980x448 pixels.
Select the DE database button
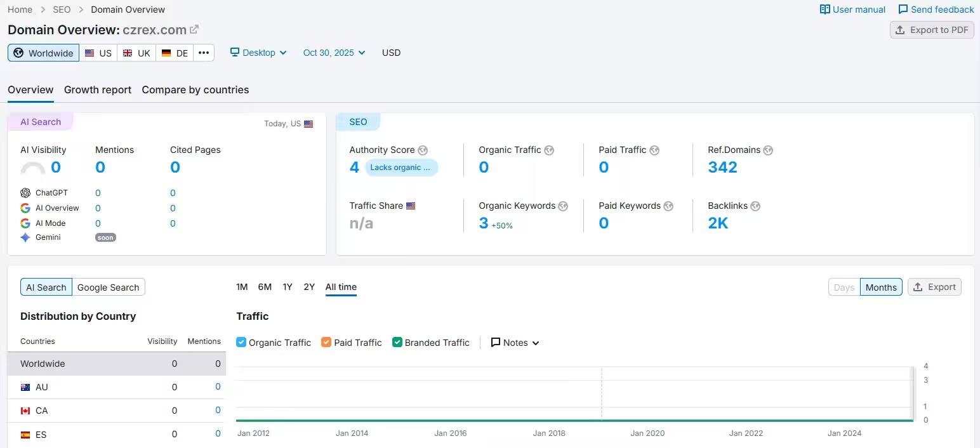(x=175, y=53)
